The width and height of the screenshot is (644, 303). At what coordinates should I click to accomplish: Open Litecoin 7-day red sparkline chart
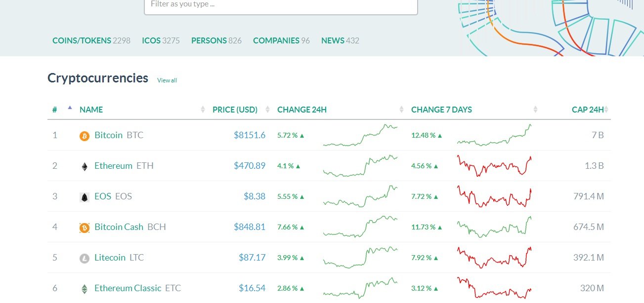494,258
